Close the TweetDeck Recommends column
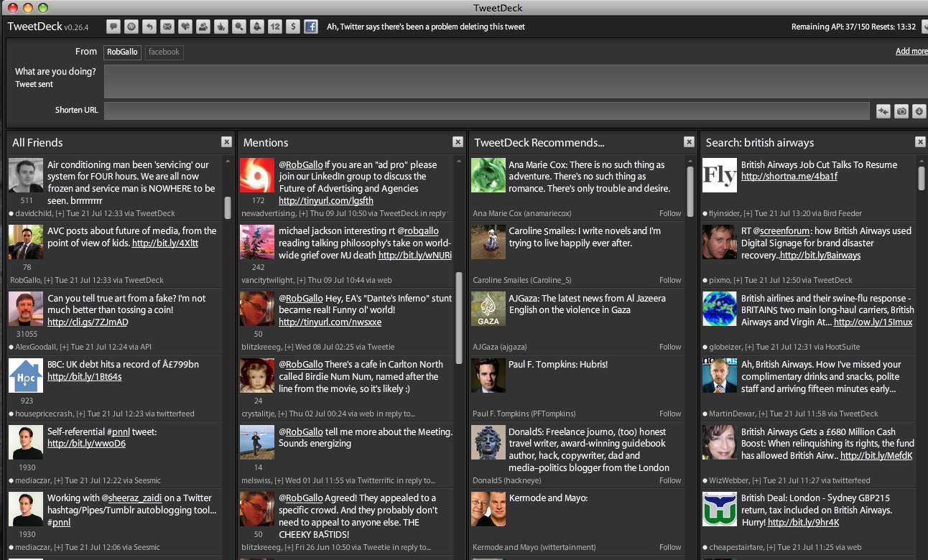 tap(689, 142)
